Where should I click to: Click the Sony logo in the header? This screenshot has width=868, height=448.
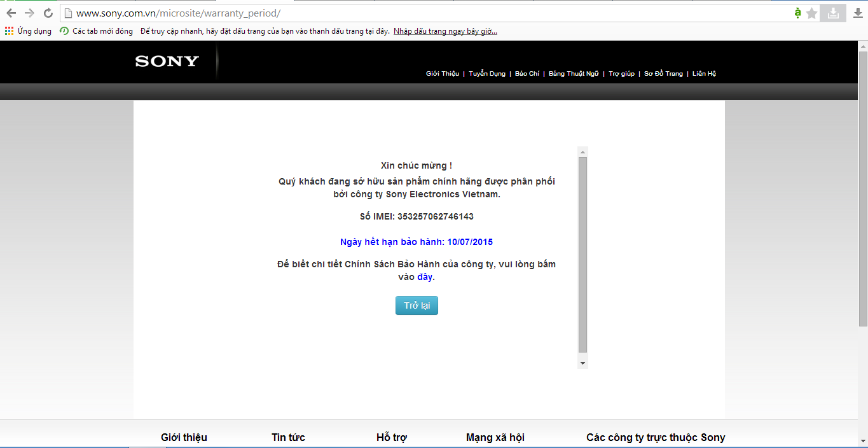(x=167, y=61)
